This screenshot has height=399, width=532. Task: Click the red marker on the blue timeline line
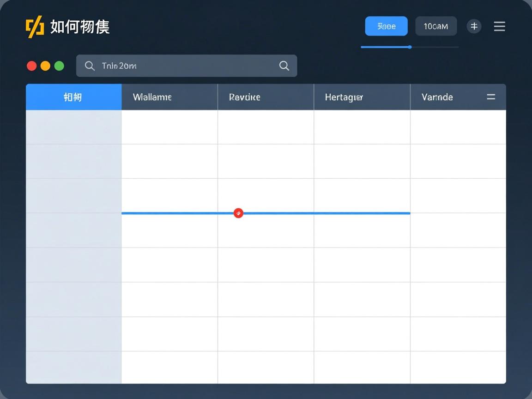click(238, 213)
